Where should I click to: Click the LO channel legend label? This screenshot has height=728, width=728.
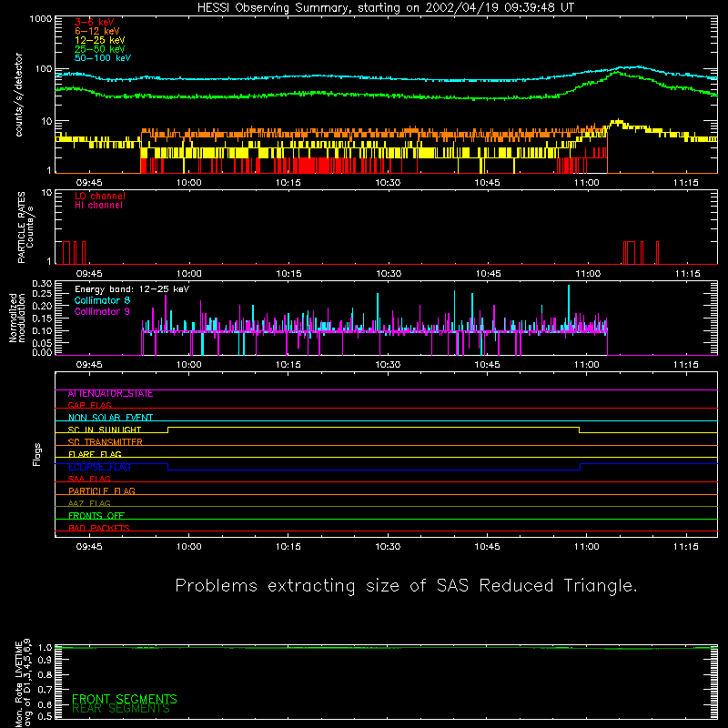(x=100, y=196)
